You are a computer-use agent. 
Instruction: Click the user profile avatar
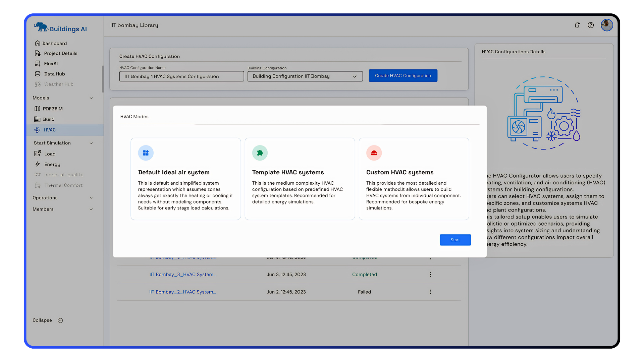click(606, 25)
